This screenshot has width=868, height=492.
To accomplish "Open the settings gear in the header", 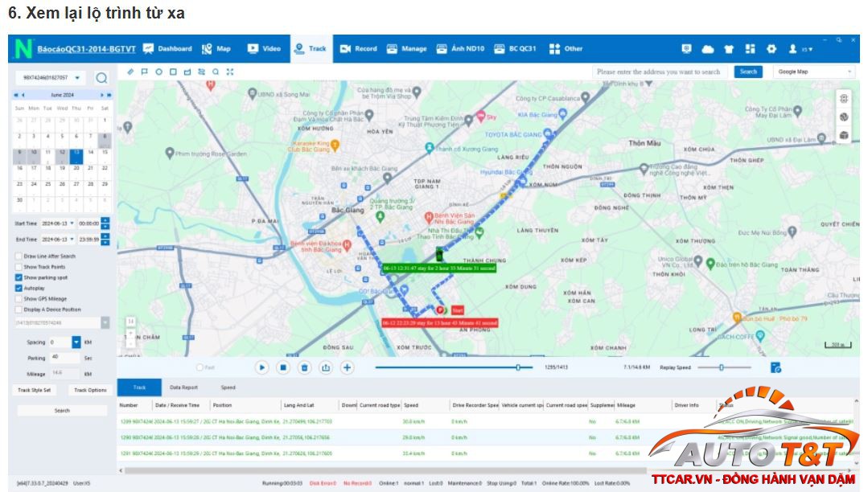I will [x=771, y=49].
